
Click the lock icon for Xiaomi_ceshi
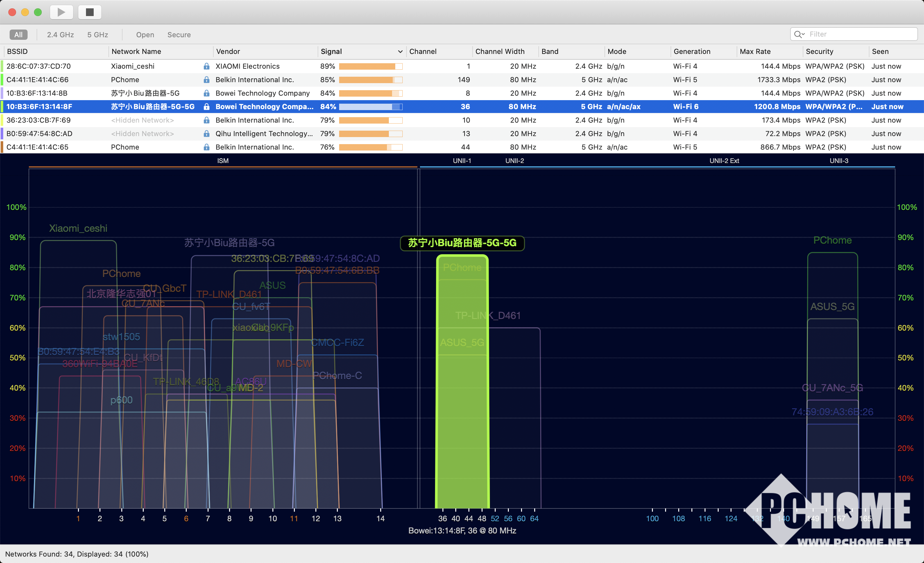206,66
